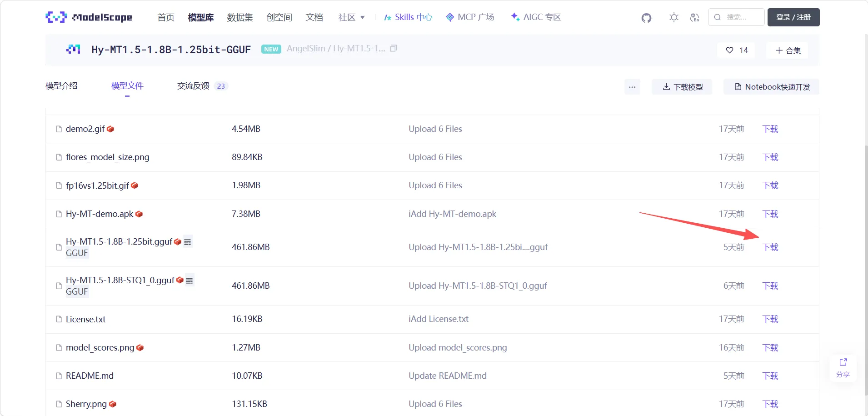Switch to the 模型介绍 tab

(61, 86)
